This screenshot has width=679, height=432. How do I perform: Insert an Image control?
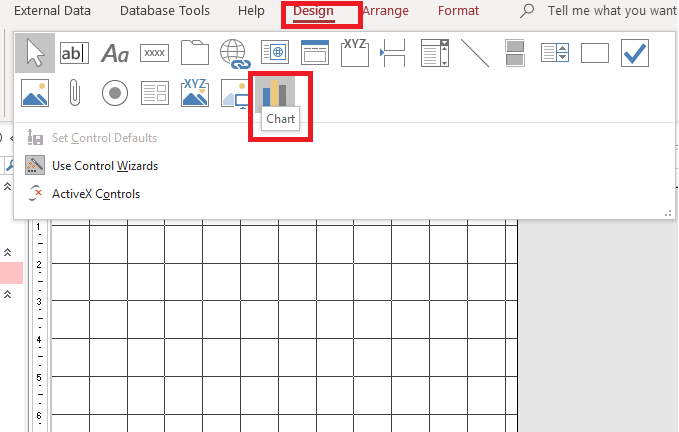35,93
